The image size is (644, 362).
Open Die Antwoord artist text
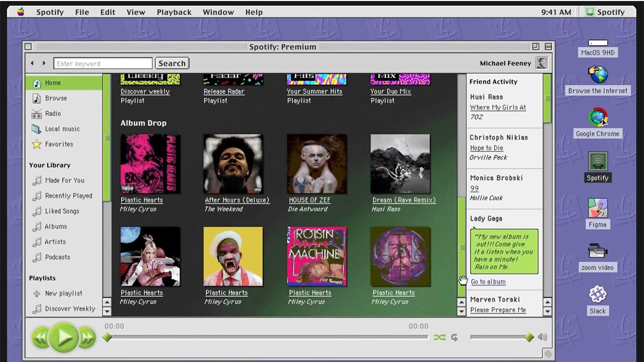tap(307, 209)
